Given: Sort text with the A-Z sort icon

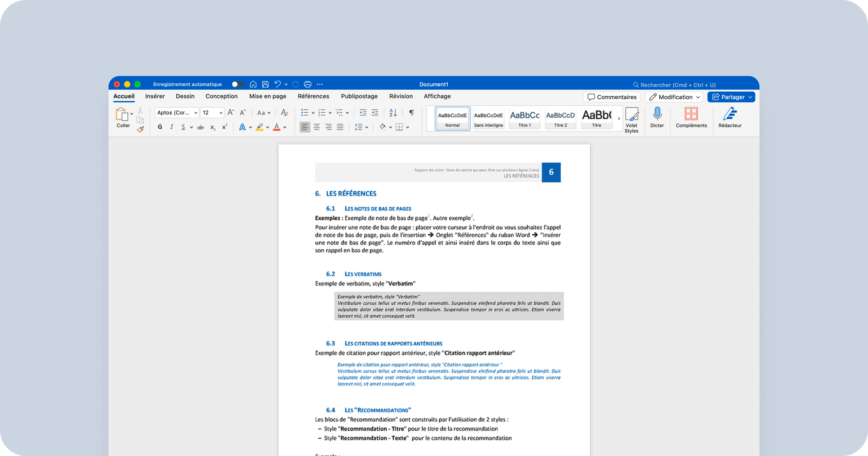Looking at the screenshot, I should [393, 113].
